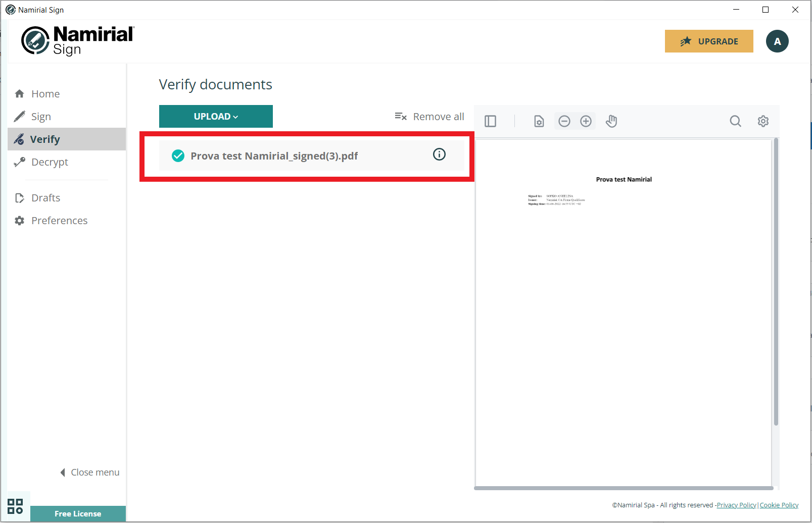
Task: Open the Privacy Policy link
Action: coord(736,505)
